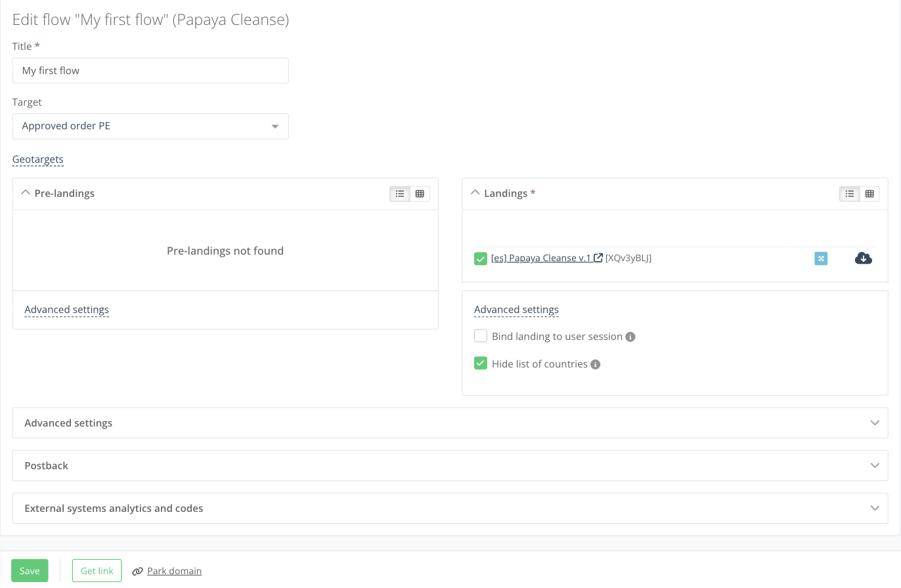Click the Pre-landings not found message

[x=225, y=251]
